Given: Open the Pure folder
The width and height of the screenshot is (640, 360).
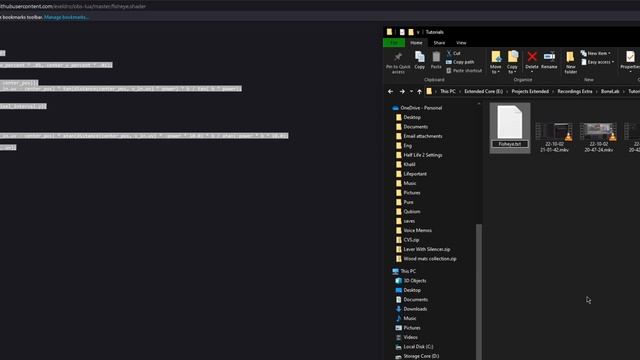Looking at the screenshot, I should (x=404, y=202).
